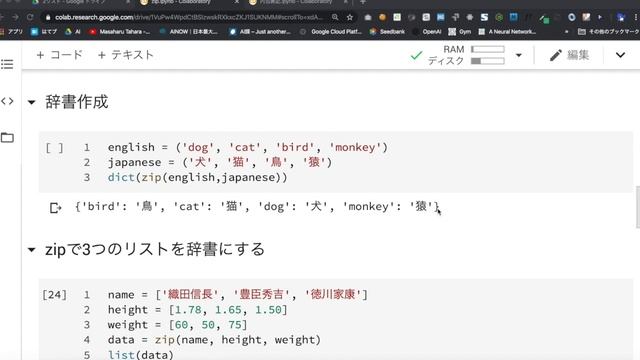Screen dimensions: 640x360
Task: Collapse the header with the chevron
Action: [620, 55]
